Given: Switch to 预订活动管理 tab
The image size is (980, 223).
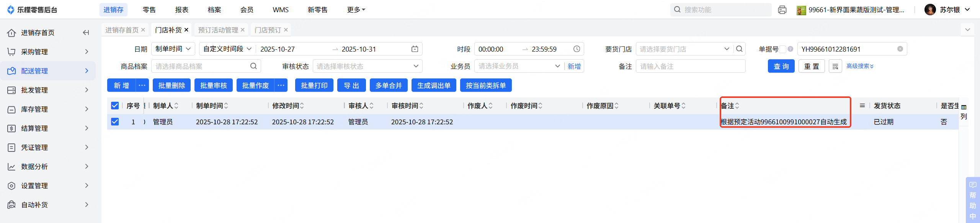Looking at the screenshot, I should tap(218, 30).
